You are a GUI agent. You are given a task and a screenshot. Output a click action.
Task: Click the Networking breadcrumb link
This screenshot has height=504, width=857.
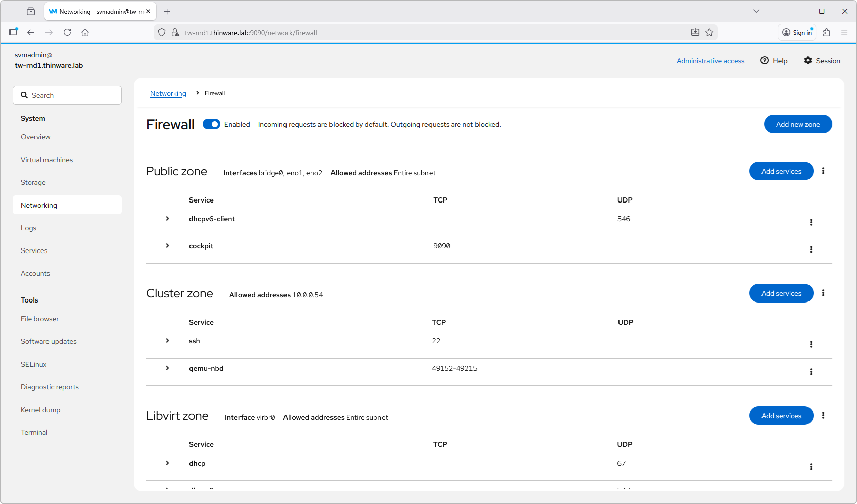(168, 93)
